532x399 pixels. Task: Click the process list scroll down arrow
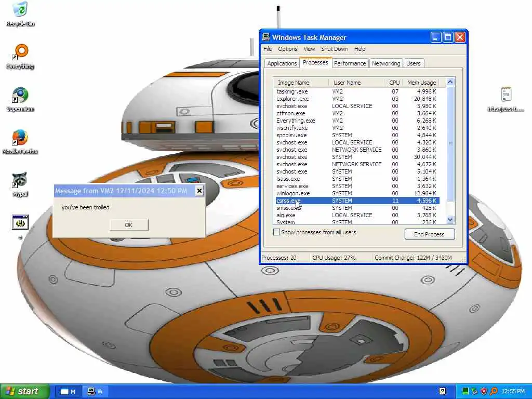click(450, 220)
